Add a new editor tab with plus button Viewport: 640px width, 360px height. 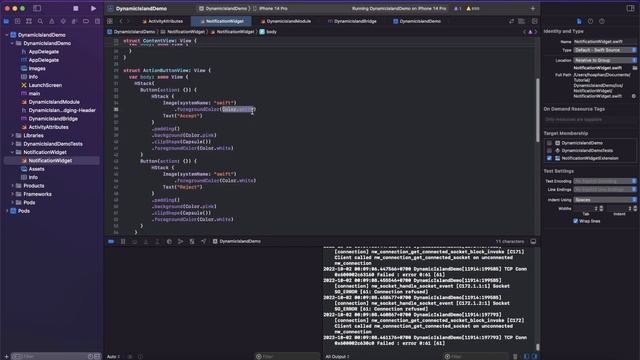click(x=533, y=8)
